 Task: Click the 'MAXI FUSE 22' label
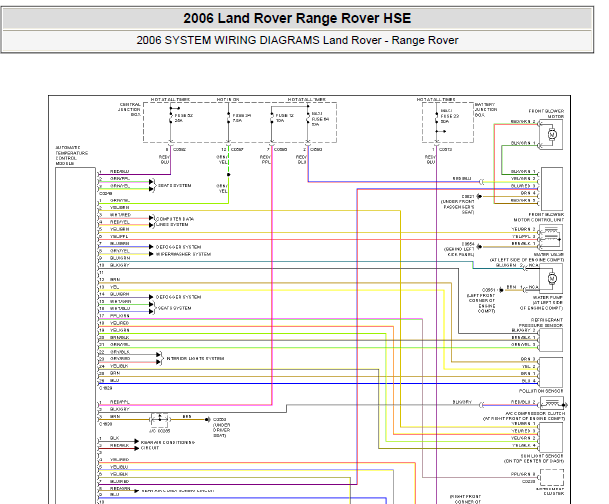tap(450, 116)
